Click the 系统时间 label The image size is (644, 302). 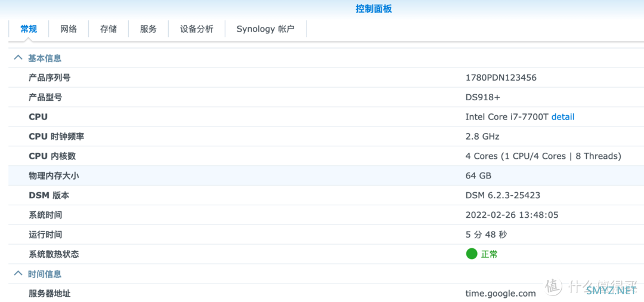tap(45, 215)
